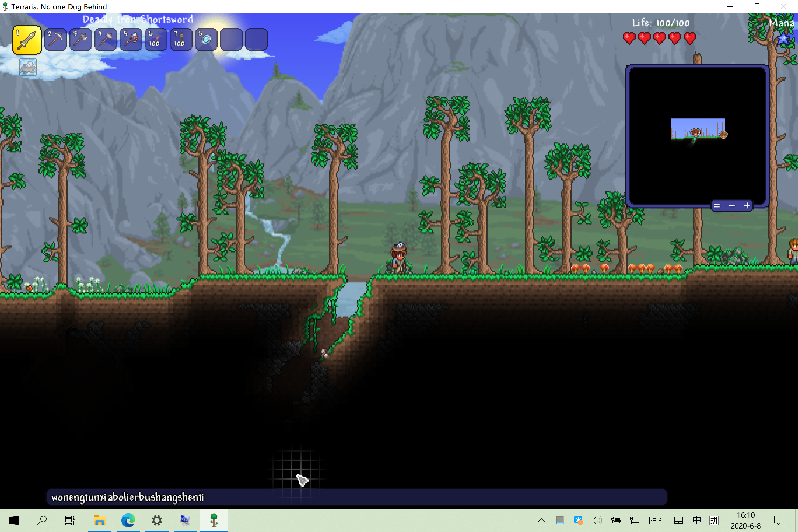The height and width of the screenshot is (532, 798).
Task: Select the empty ninth hotbar slot
Action: 231,39
